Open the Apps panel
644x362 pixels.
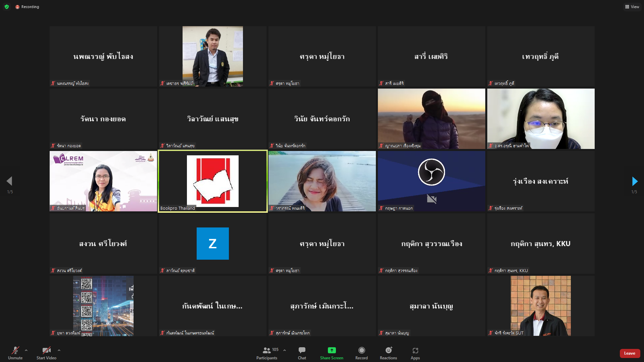[x=415, y=353]
